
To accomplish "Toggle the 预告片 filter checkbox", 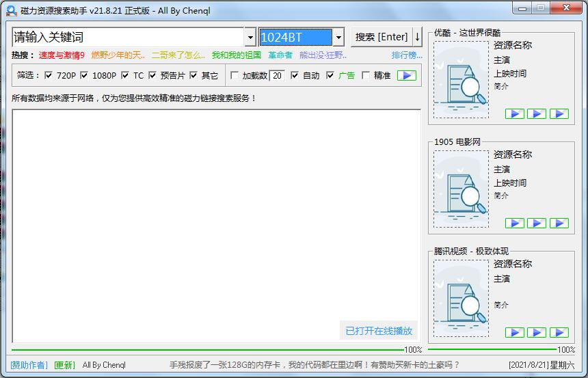I will point(152,75).
